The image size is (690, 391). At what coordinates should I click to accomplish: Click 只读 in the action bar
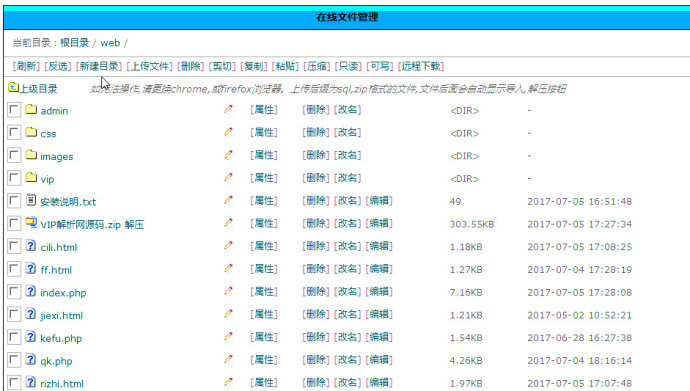tap(348, 66)
